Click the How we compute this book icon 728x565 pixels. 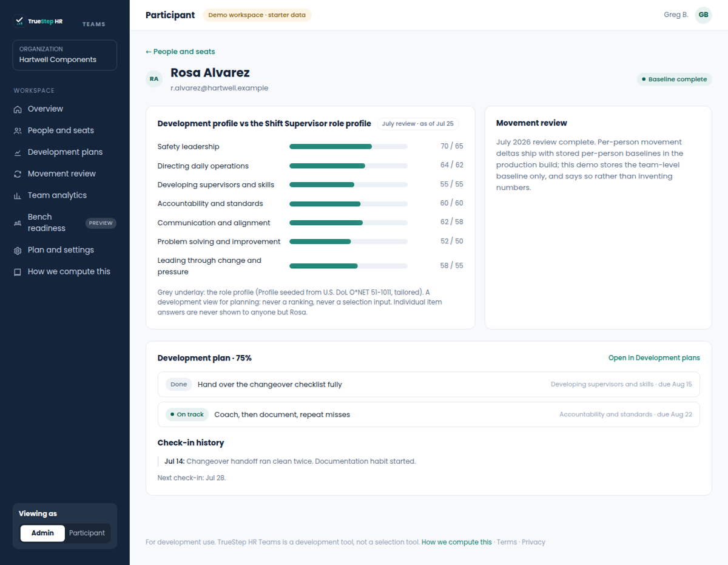[x=18, y=272]
